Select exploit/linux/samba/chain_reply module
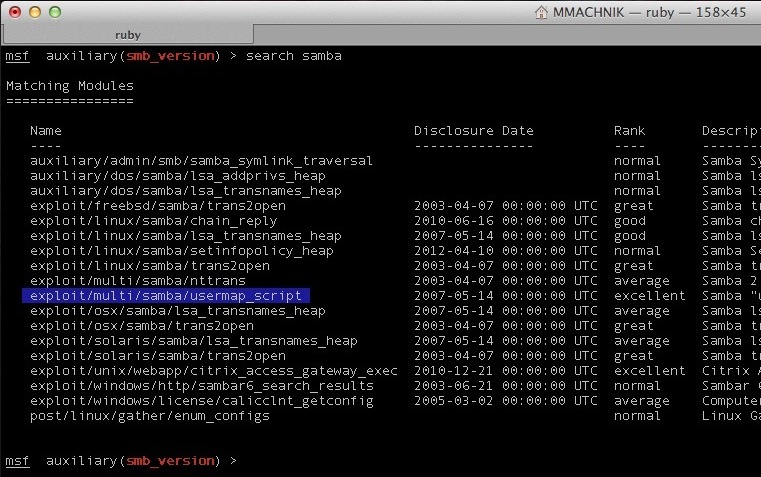Screen dimensions: 761x477 (x=153, y=221)
